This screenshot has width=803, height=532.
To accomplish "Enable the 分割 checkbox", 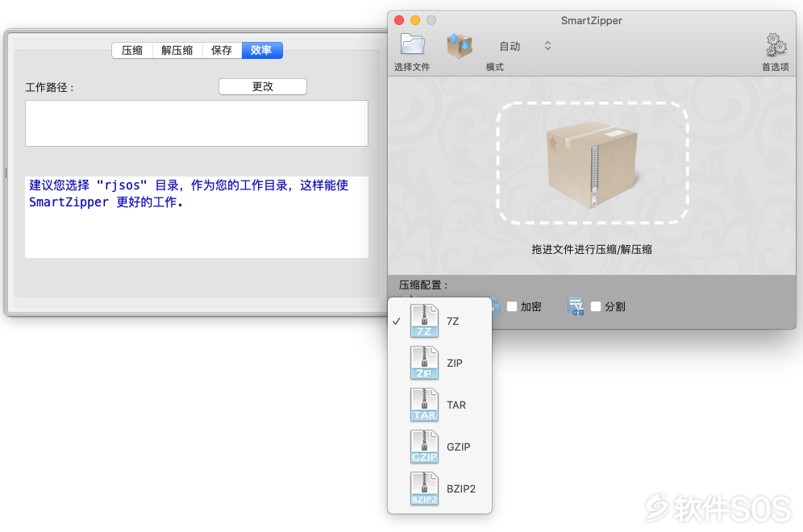I will [x=596, y=306].
